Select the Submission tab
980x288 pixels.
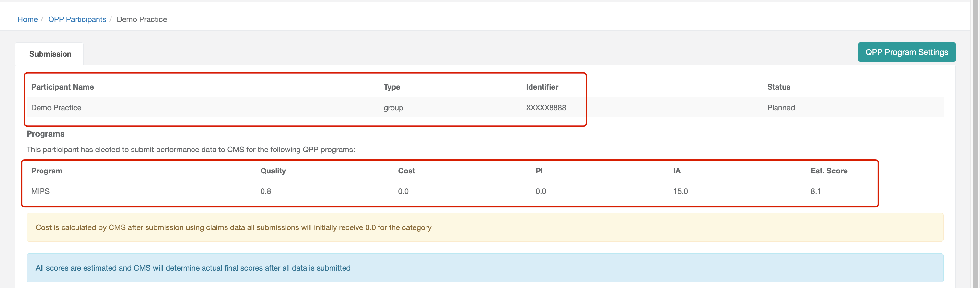point(50,54)
